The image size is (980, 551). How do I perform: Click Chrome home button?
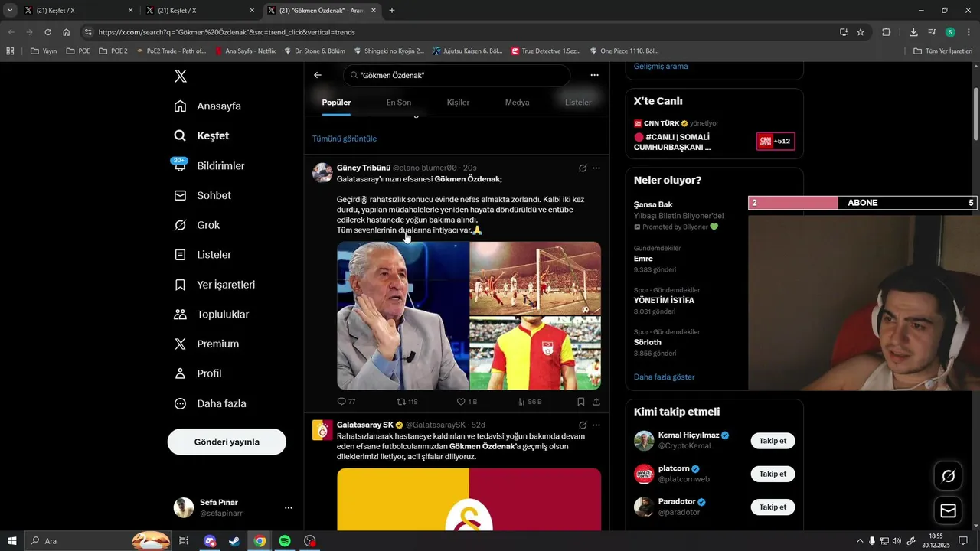pyautogui.click(x=67, y=32)
